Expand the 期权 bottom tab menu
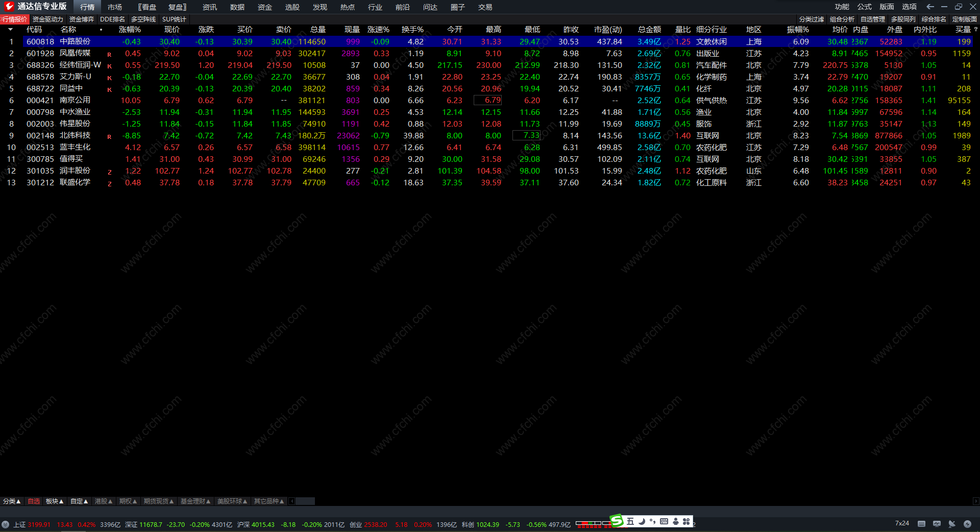Image resolution: width=980 pixels, height=532 pixels. pyautogui.click(x=128, y=501)
